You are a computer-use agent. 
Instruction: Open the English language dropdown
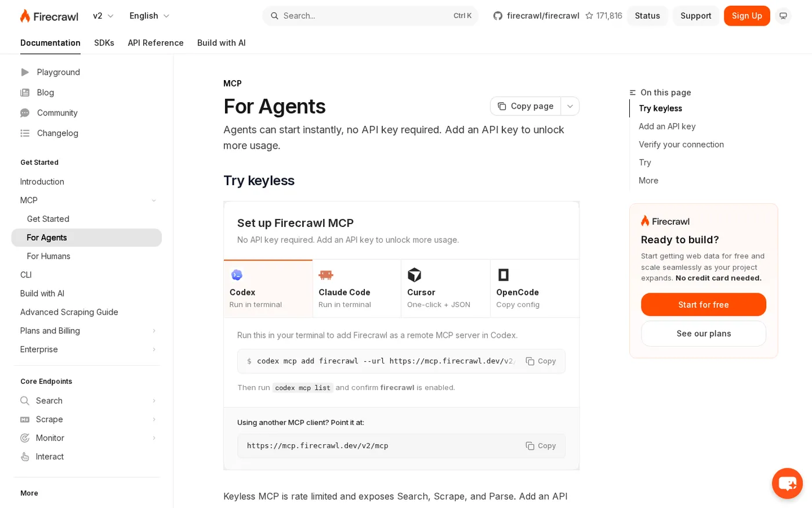pyautogui.click(x=150, y=16)
